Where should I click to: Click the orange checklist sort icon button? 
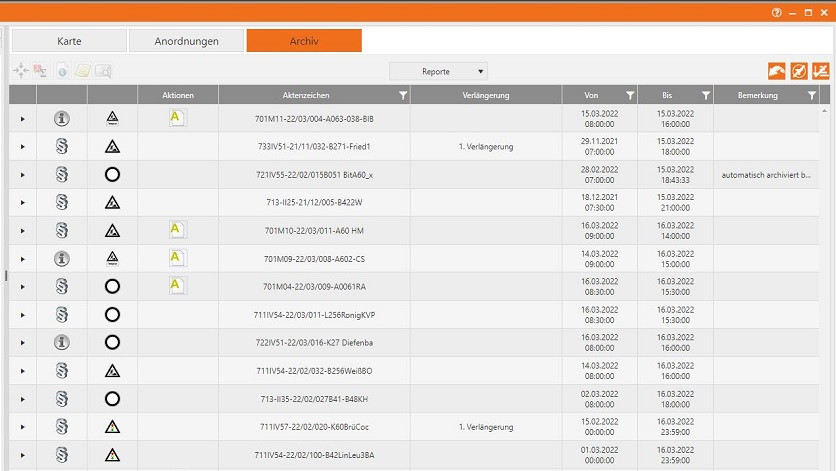click(820, 71)
